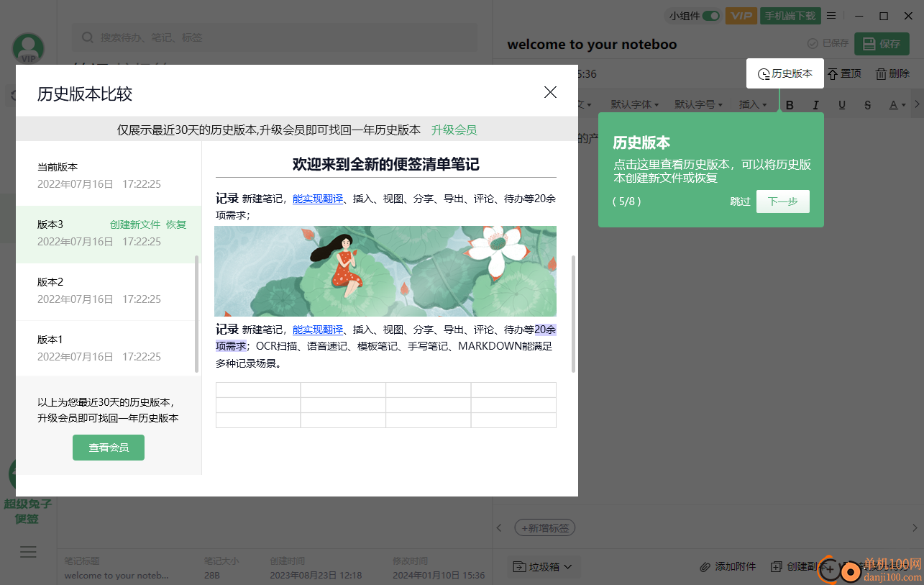924x585 pixels.
Task: Click the note title welcome to your noteboo
Action: tap(592, 45)
